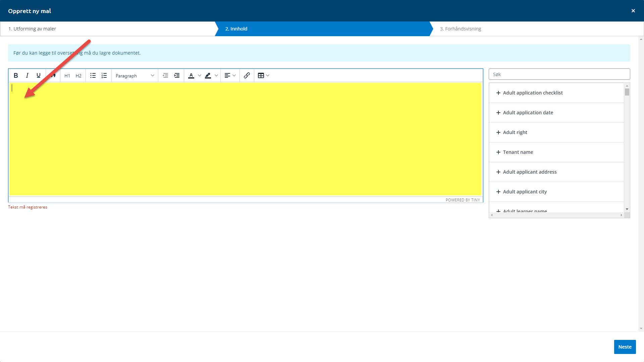
Task: Go to step 3 Forhåndsvisning
Action: pos(460,29)
